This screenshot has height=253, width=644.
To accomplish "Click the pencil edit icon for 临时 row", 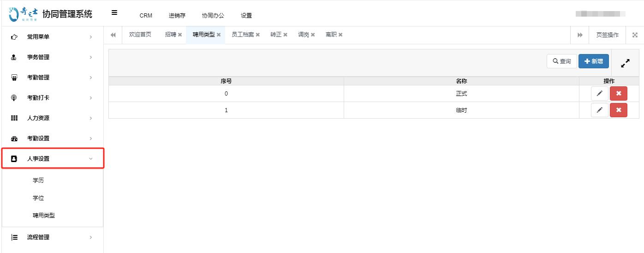I will [x=599, y=110].
